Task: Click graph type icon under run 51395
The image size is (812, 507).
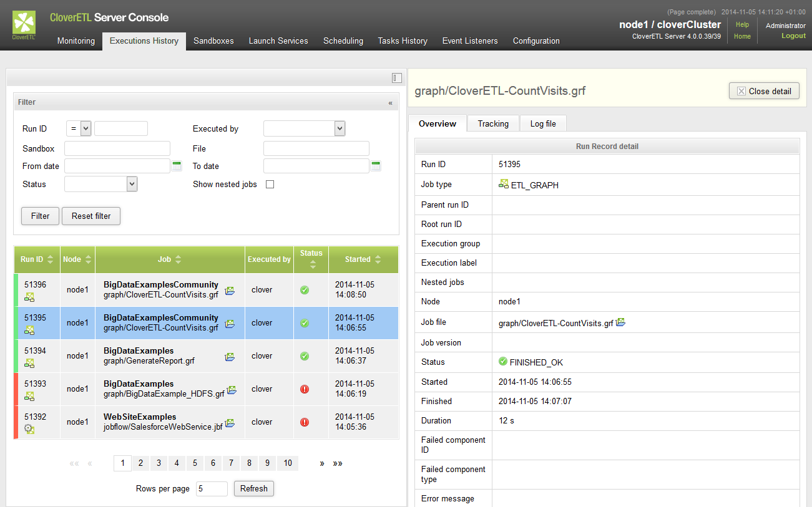Action: pos(29,330)
